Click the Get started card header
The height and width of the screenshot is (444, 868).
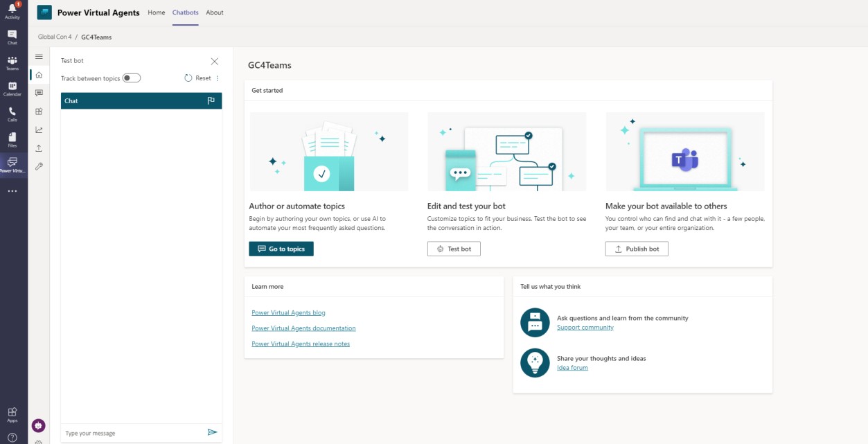(x=267, y=91)
